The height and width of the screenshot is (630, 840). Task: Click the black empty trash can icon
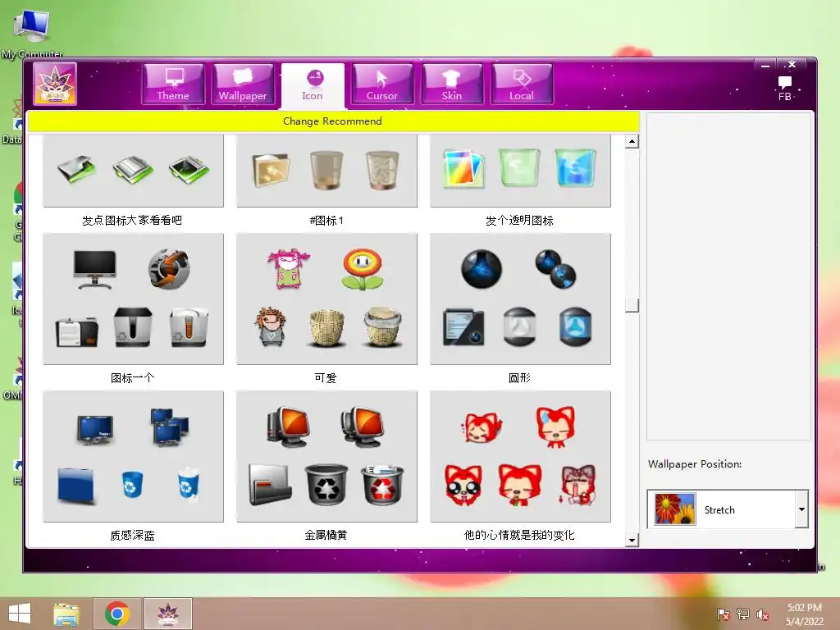pos(326,485)
